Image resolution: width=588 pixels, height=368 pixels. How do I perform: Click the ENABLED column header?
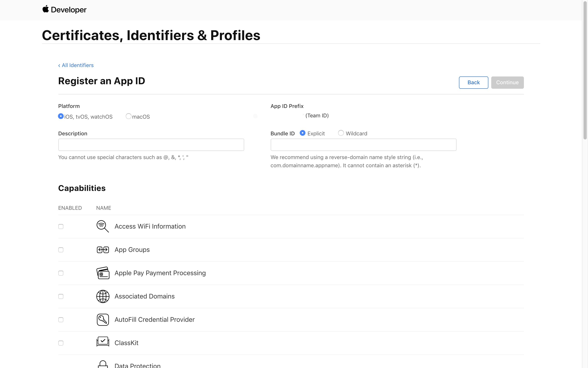(x=70, y=208)
